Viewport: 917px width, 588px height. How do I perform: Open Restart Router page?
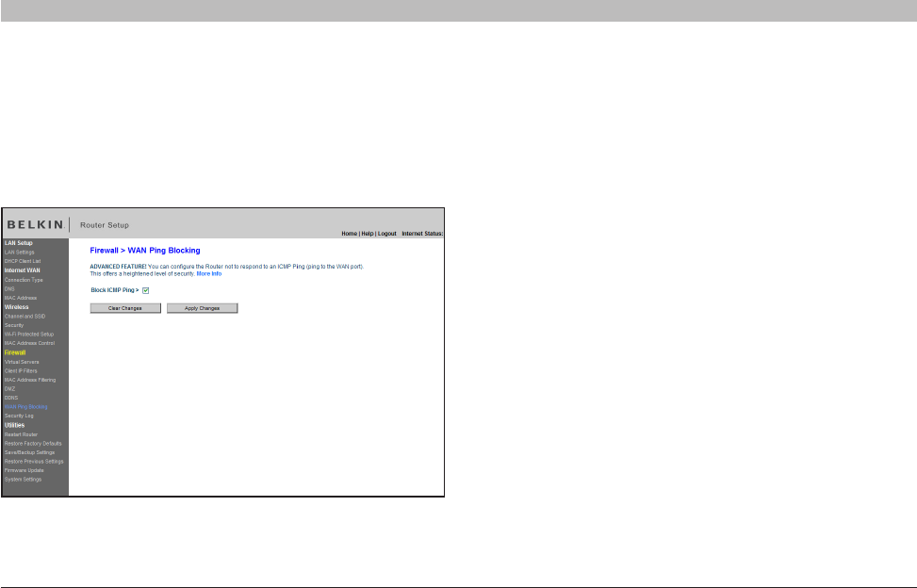click(21, 434)
